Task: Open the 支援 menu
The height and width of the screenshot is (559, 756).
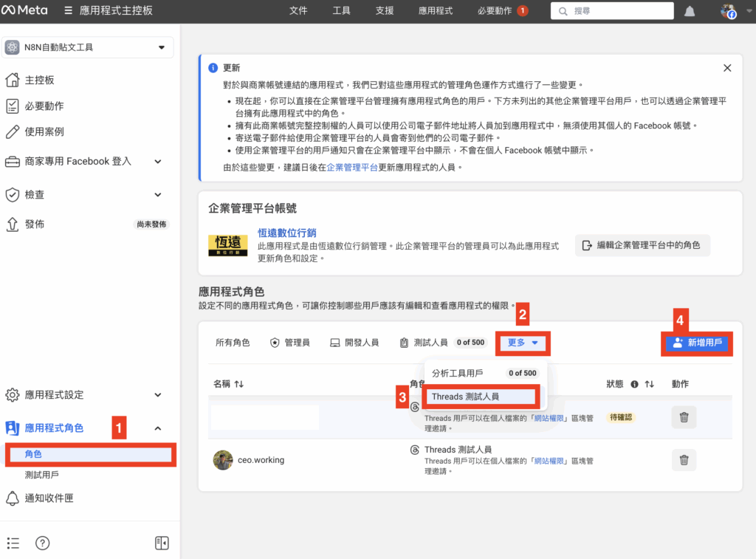Action: 384,10
